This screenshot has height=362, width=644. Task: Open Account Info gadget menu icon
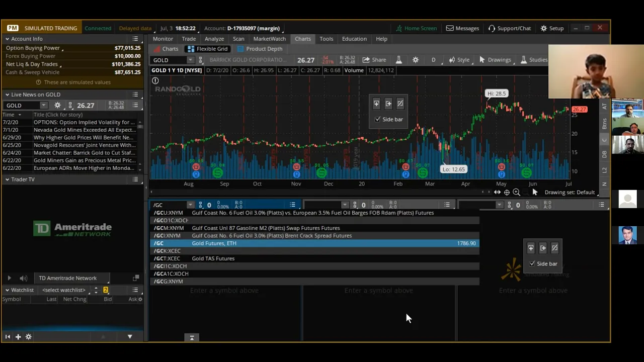(x=135, y=39)
